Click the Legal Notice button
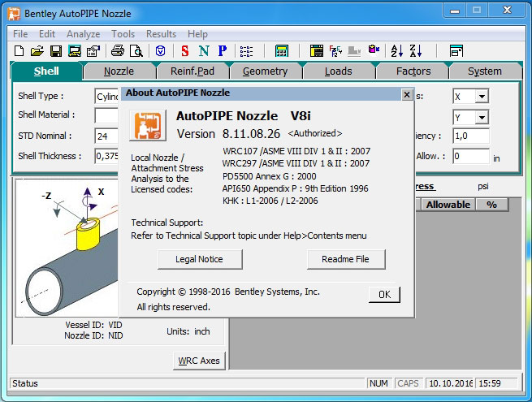 200,259
